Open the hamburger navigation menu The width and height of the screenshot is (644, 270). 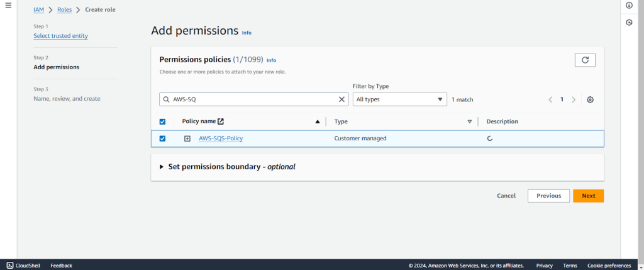(8, 5)
